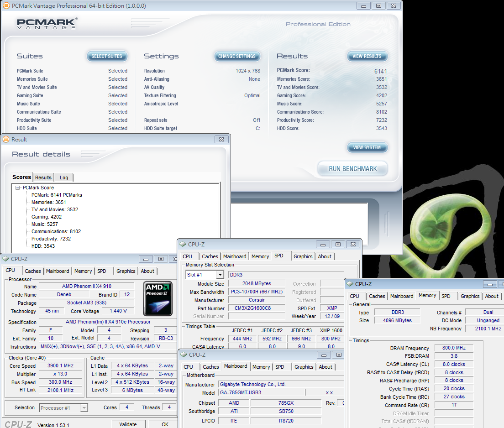504x428 pixels.
Task: Click the Deneb code name field
Action: (64, 294)
